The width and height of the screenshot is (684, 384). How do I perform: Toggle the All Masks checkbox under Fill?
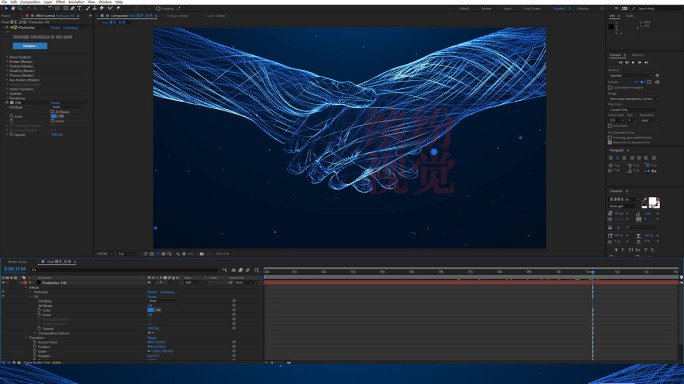coord(52,112)
